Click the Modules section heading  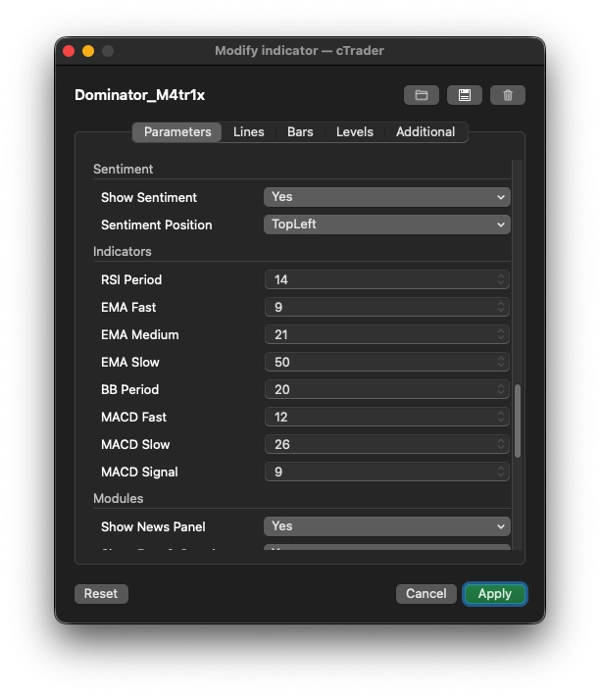pyautogui.click(x=118, y=498)
